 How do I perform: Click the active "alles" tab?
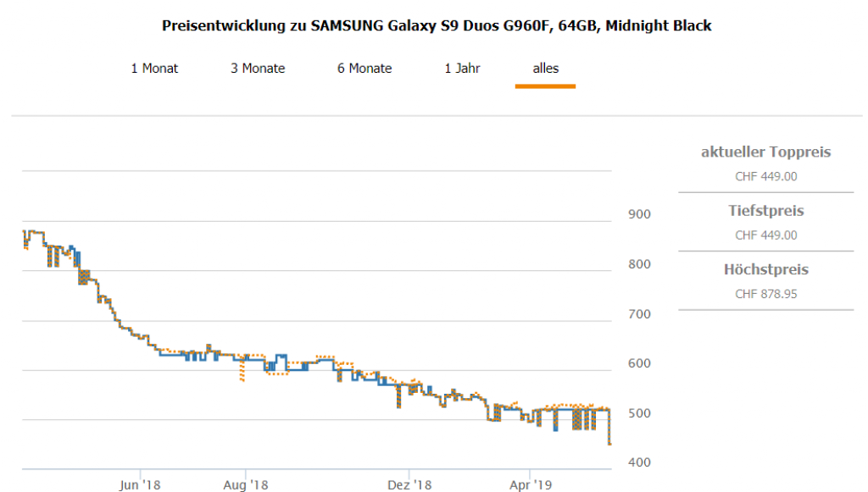pos(545,69)
